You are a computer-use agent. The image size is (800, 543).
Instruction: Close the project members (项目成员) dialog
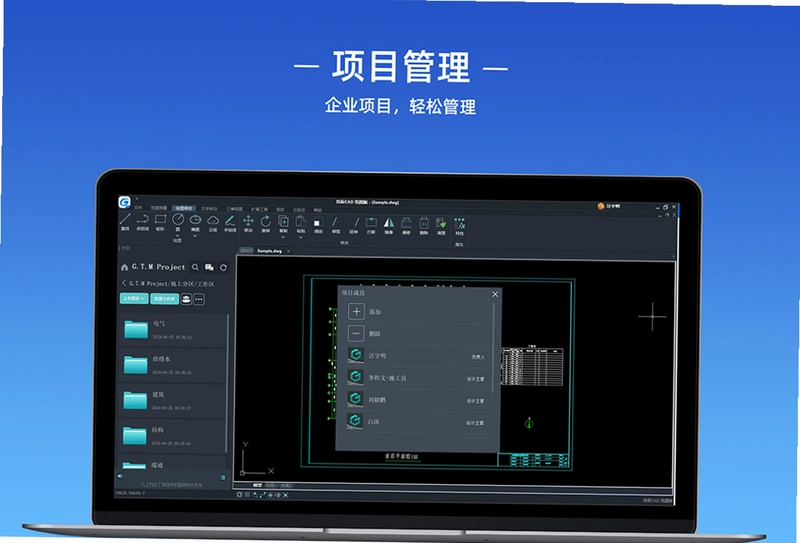click(x=495, y=294)
